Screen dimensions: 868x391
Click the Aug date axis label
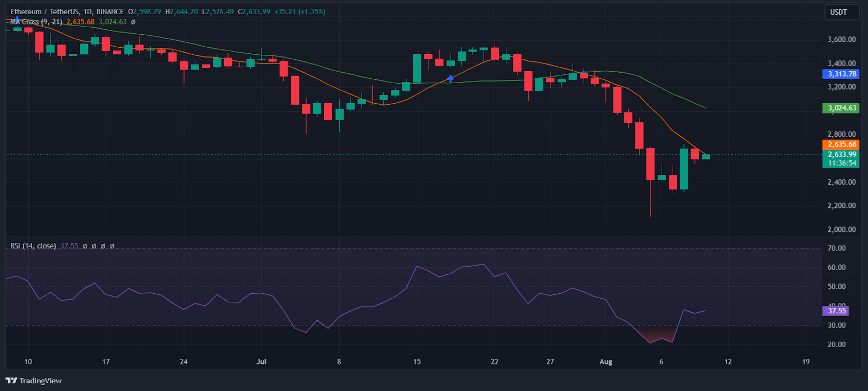tap(606, 362)
